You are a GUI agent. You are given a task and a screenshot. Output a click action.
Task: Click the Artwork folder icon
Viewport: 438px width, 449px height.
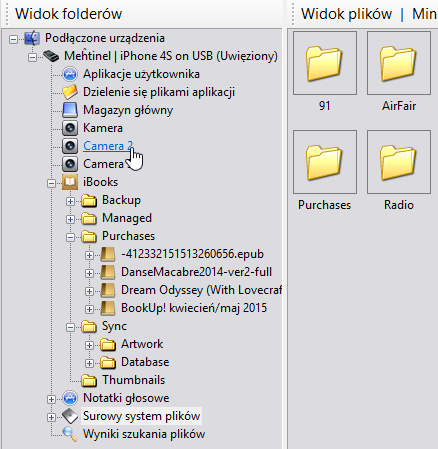[108, 344]
